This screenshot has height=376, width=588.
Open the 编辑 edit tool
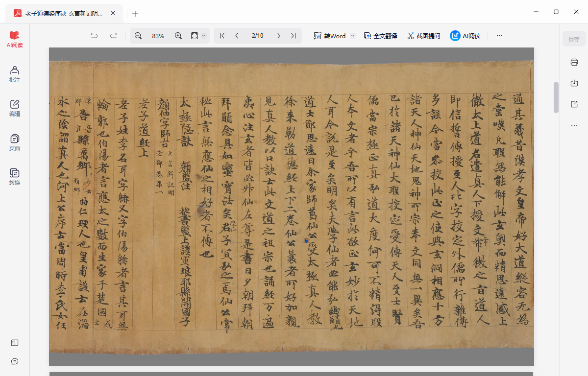[15, 109]
